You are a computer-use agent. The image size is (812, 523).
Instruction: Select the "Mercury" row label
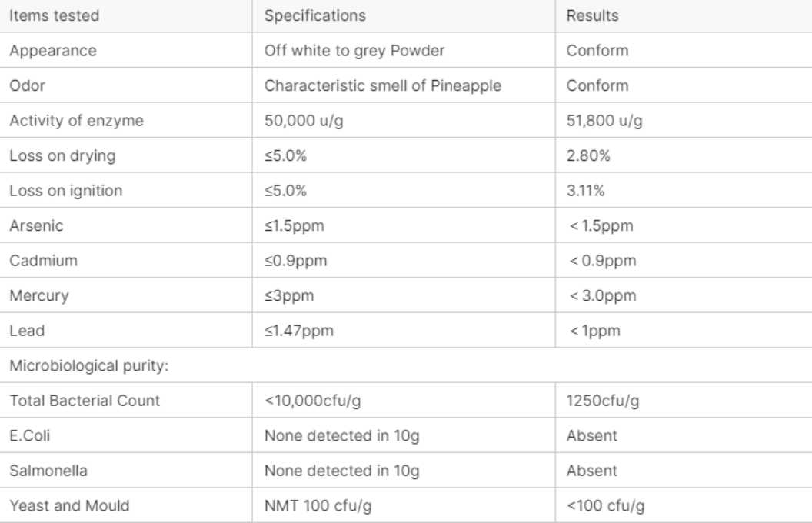tap(38, 295)
